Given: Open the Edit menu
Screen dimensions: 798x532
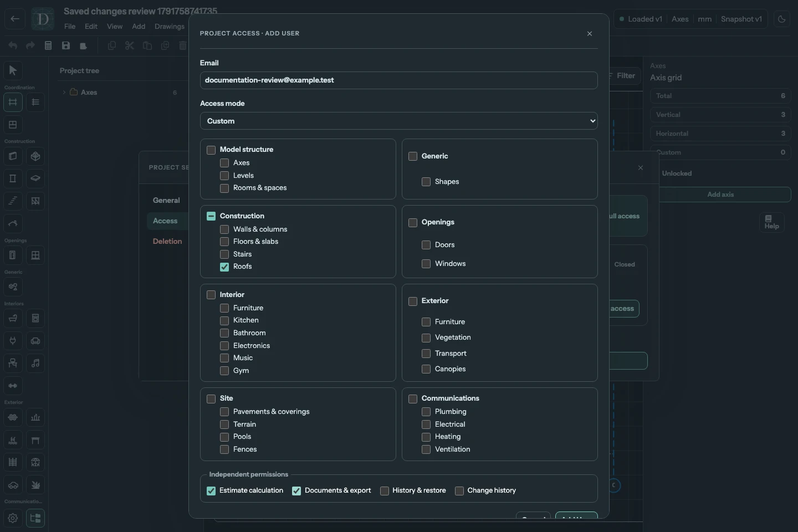Looking at the screenshot, I should point(91,26).
